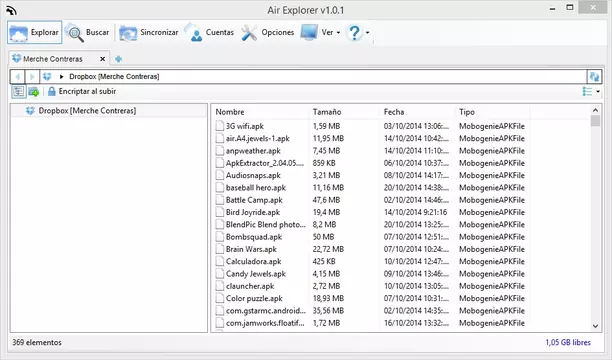Click the 47,6 MB size cell
This screenshot has width=612, height=360.
tap(326, 200)
